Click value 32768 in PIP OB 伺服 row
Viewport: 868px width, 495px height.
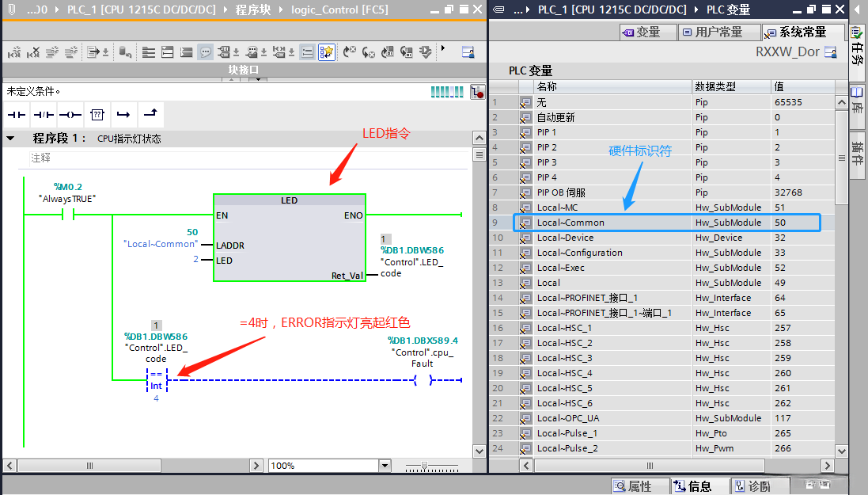pyautogui.click(x=788, y=193)
